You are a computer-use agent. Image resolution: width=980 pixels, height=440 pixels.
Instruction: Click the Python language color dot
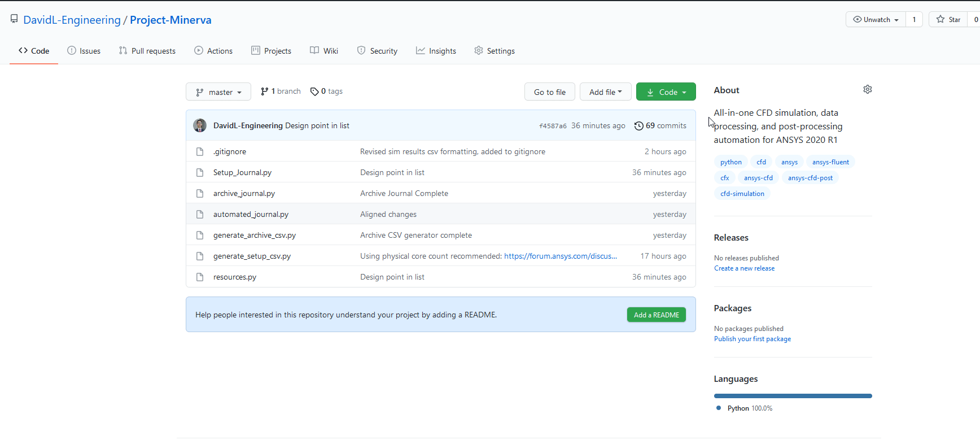point(719,408)
